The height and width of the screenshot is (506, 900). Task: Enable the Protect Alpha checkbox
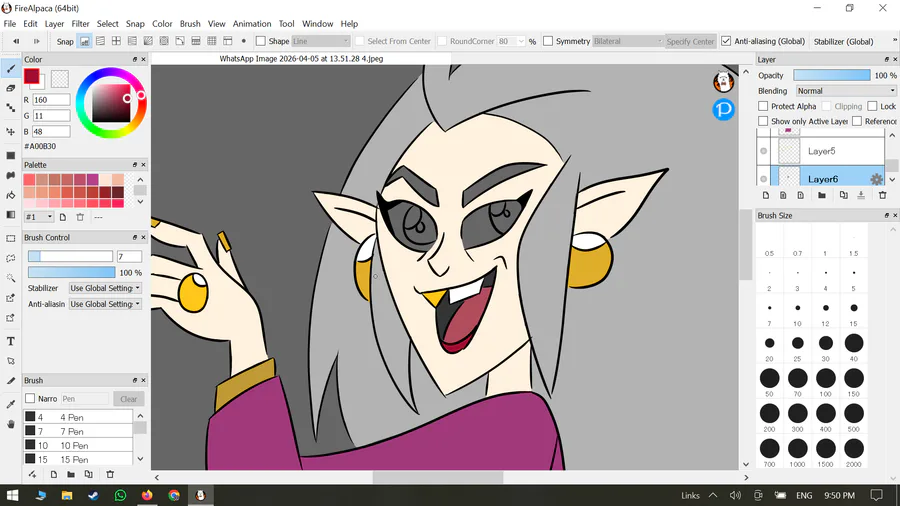pos(764,106)
